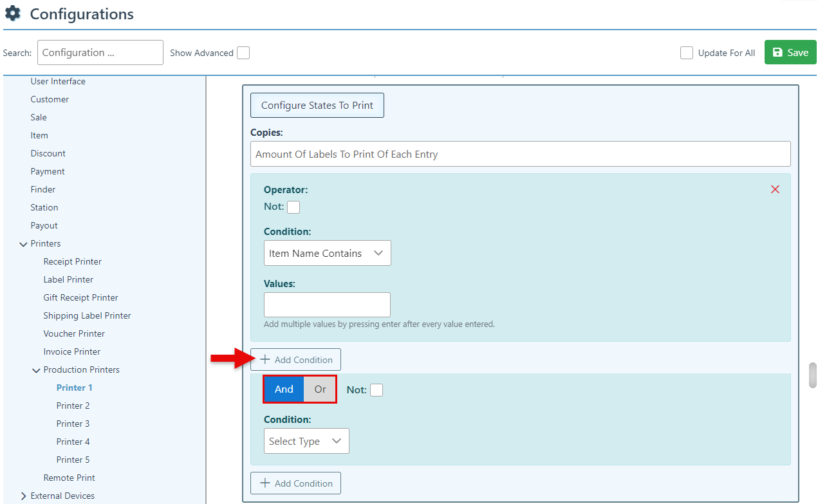Toggle the first Operator Not checkbox
Screen dimensions: 818x504
point(293,207)
